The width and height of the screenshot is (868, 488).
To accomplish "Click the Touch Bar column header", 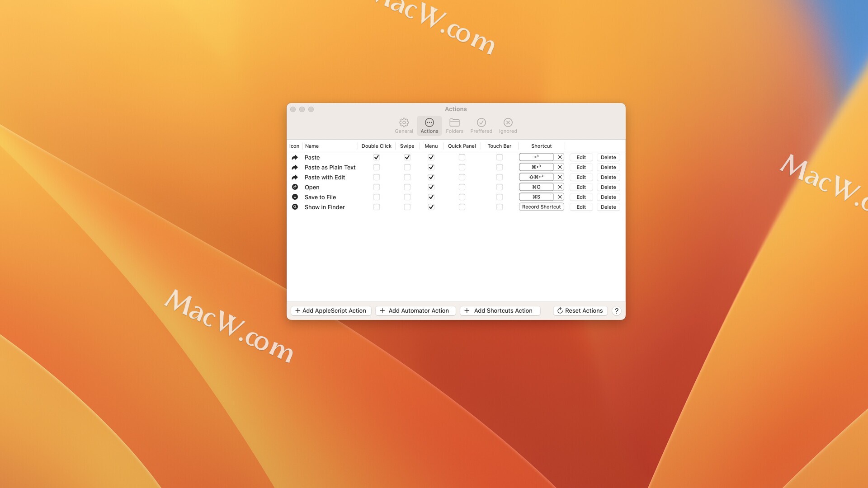I will [499, 146].
